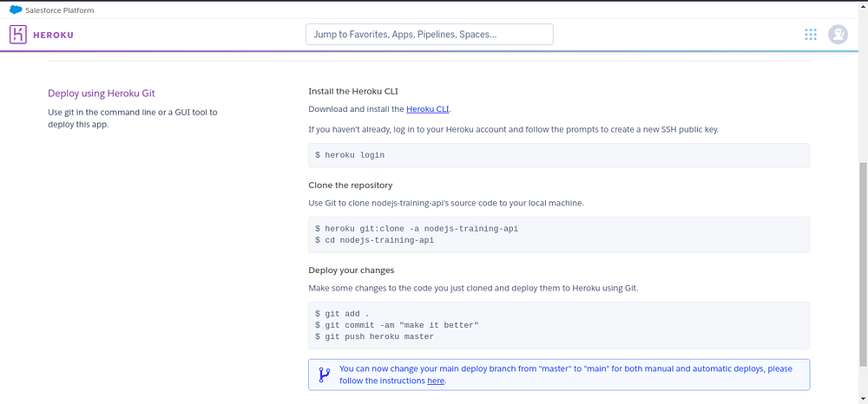Click the Salesforce Platform label
The height and width of the screenshot is (404, 868).
click(x=60, y=10)
